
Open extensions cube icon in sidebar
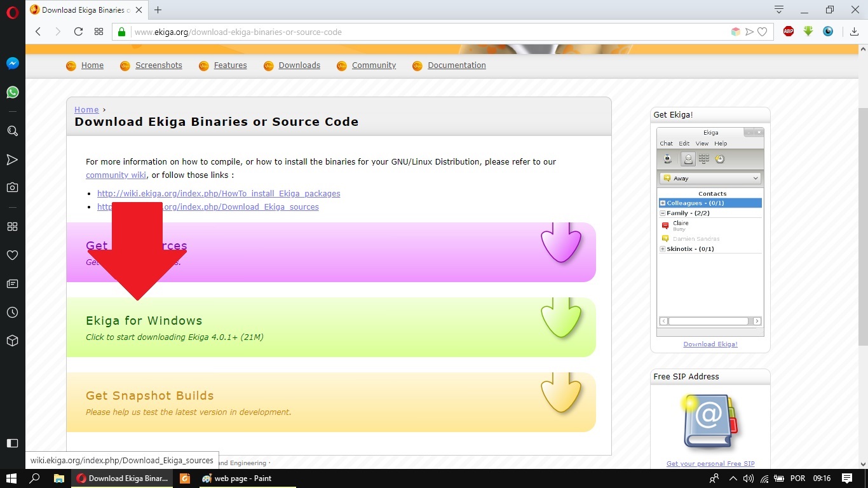(x=13, y=341)
